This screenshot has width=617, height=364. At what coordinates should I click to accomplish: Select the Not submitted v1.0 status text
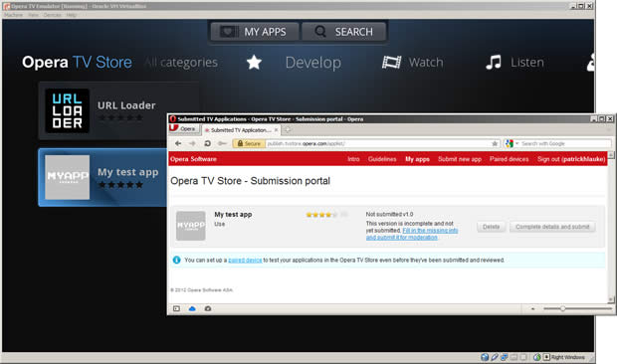coord(389,214)
